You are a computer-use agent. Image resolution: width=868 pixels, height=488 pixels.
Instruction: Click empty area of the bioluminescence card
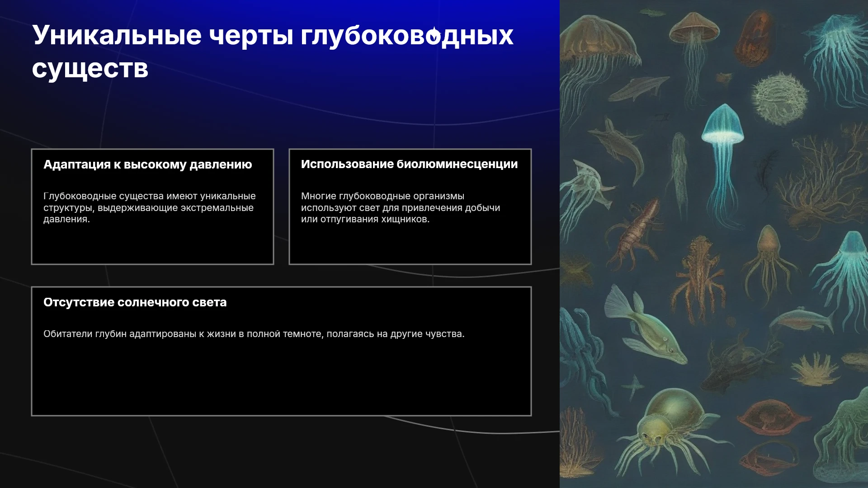tap(410, 244)
